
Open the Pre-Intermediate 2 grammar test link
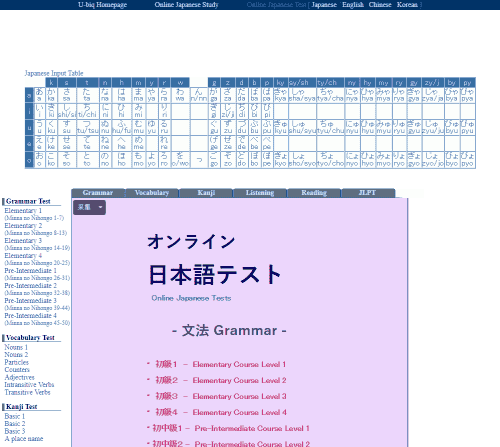click(x=30, y=286)
